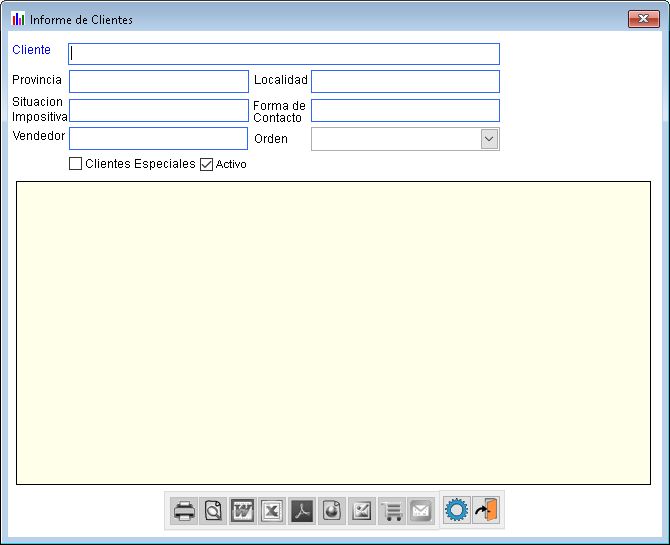Image resolution: width=670 pixels, height=545 pixels.
Task: Expand the Orden dropdown list
Action: 488,139
